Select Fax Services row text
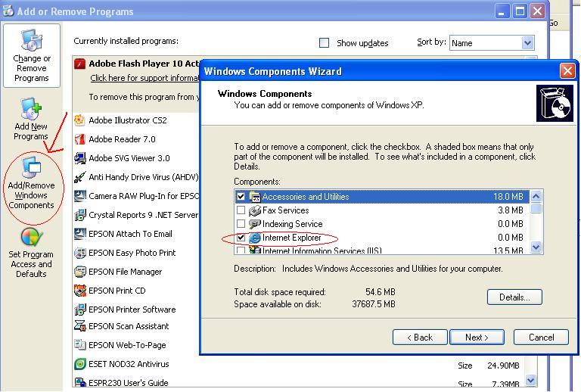Viewport: 581px width, 392px height. point(286,210)
